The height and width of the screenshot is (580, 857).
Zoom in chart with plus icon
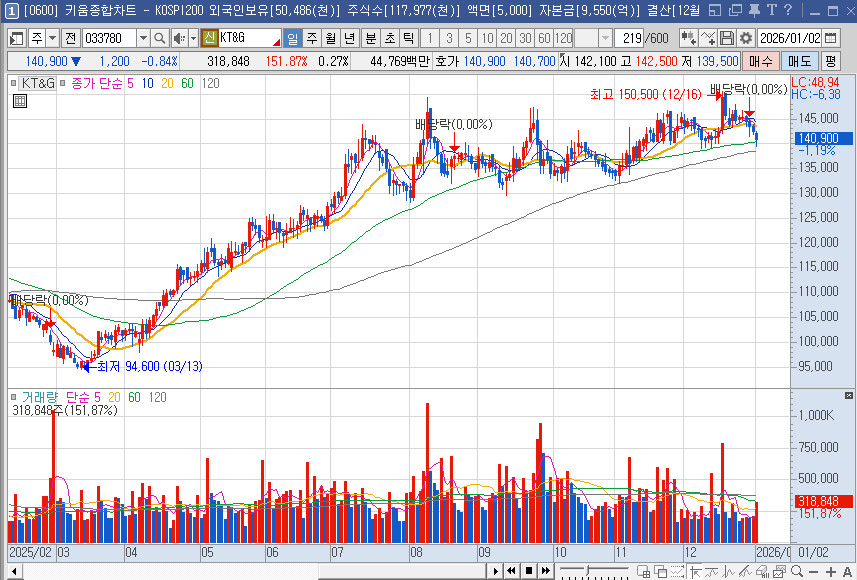[830, 572]
